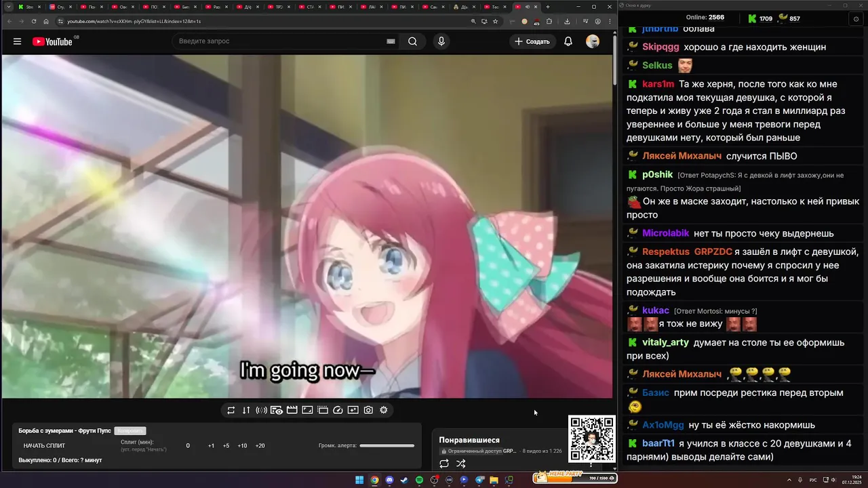Add +10 minutes to the split
Screen dimensions: 868x488
[242, 446]
